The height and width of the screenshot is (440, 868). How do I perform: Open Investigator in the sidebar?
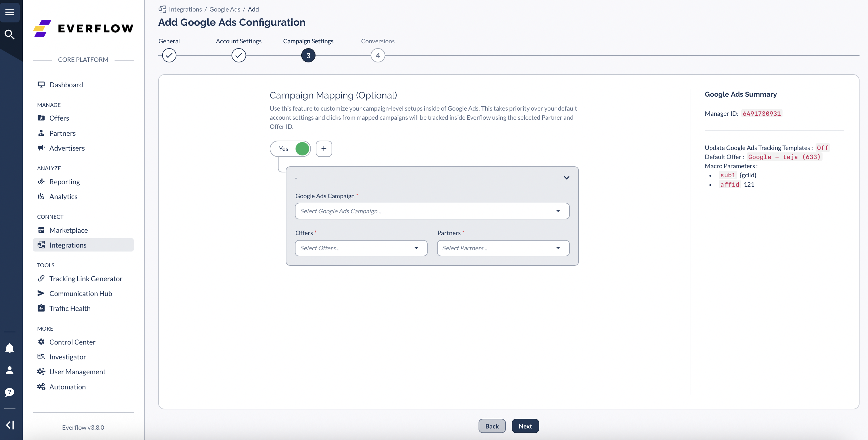(83, 357)
